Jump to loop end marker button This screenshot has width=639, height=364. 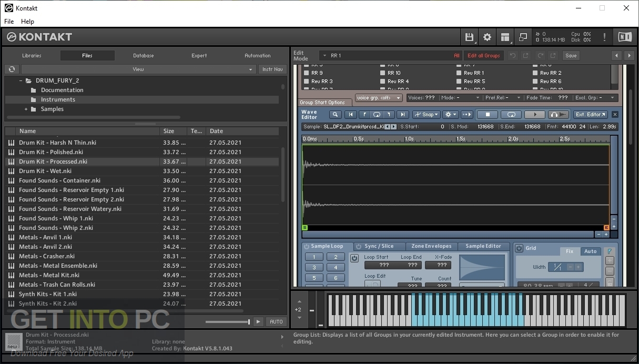[389, 115]
